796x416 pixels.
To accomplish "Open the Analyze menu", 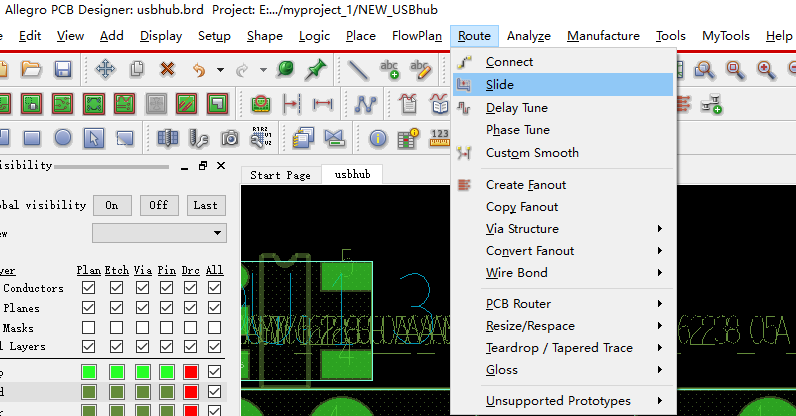I will (x=528, y=36).
